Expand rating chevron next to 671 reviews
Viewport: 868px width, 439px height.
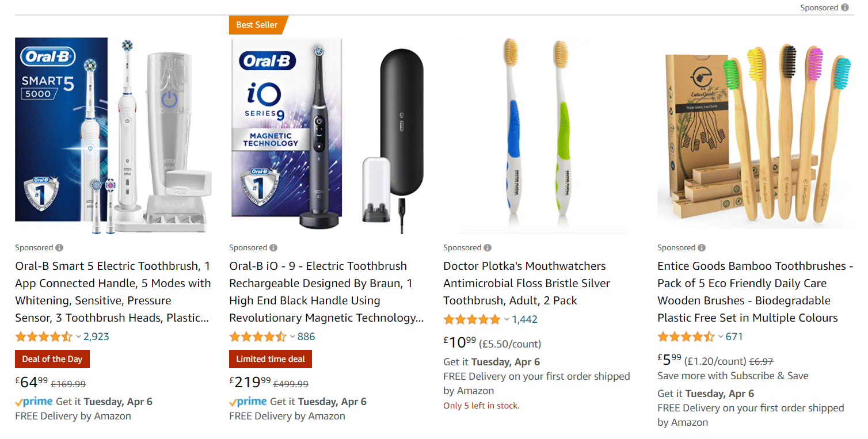[720, 337]
